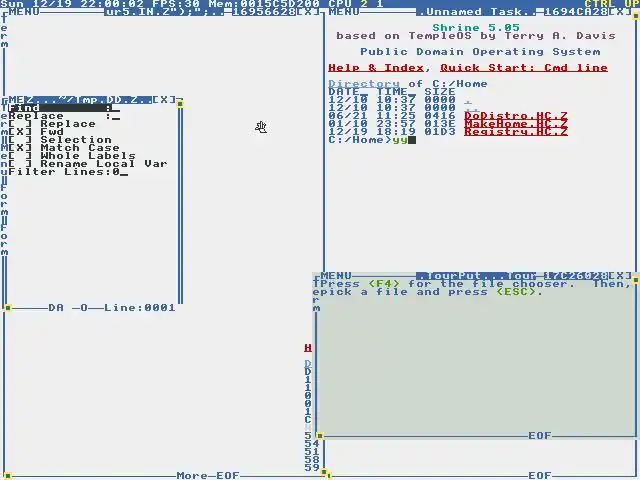Viewport: 640px width, 480px height.
Task: Open the Registry.HC.Z file link
Action: (516, 132)
